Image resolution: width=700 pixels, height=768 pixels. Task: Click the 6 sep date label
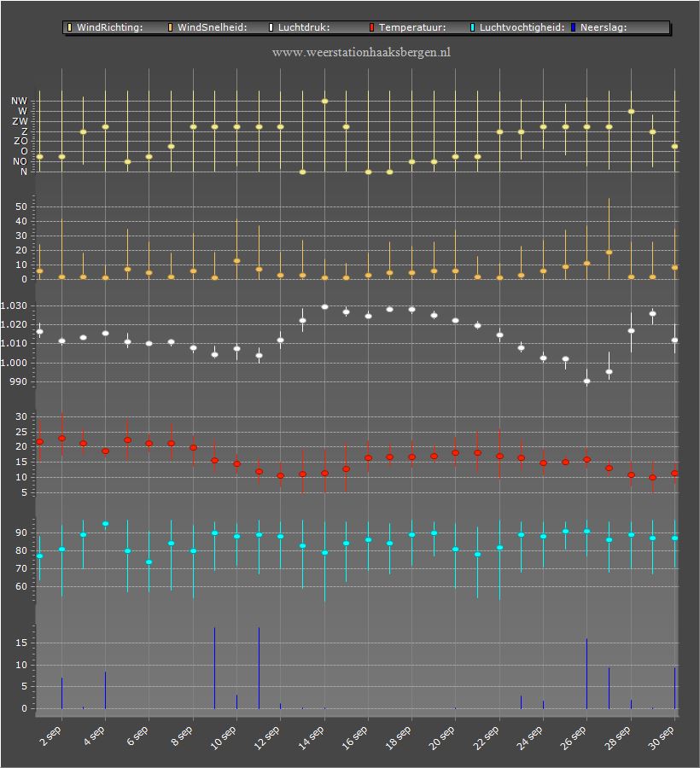pyautogui.click(x=137, y=736)
